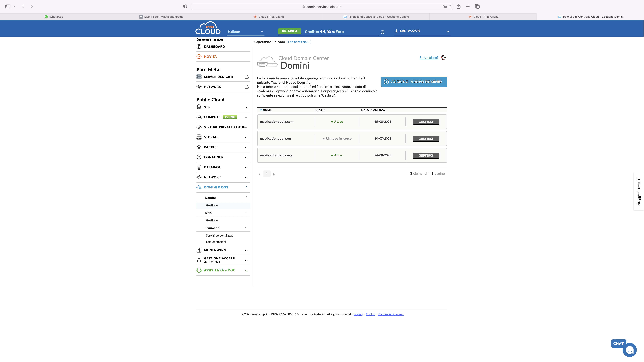Click Gestisci for masticationpedia.com

coord(426,122)
